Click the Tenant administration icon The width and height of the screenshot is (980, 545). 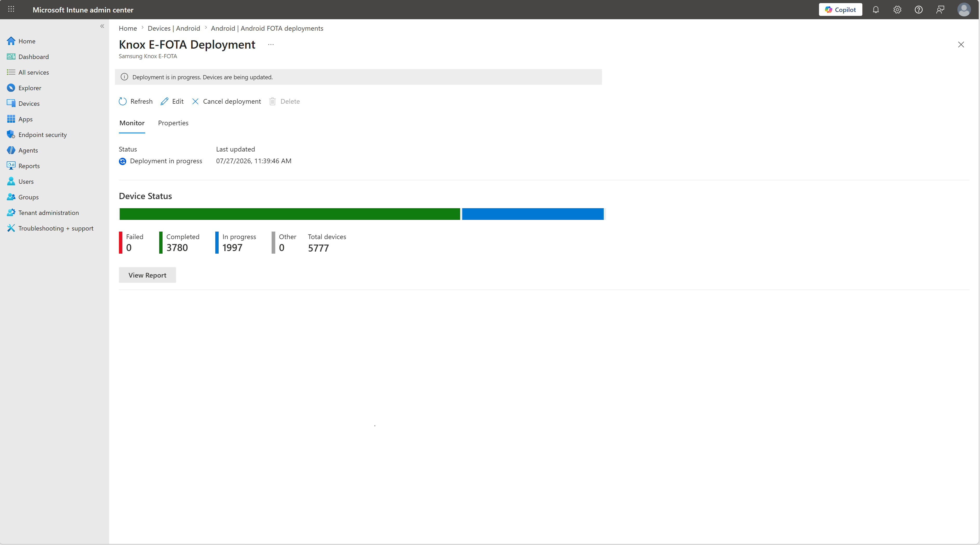11,213
